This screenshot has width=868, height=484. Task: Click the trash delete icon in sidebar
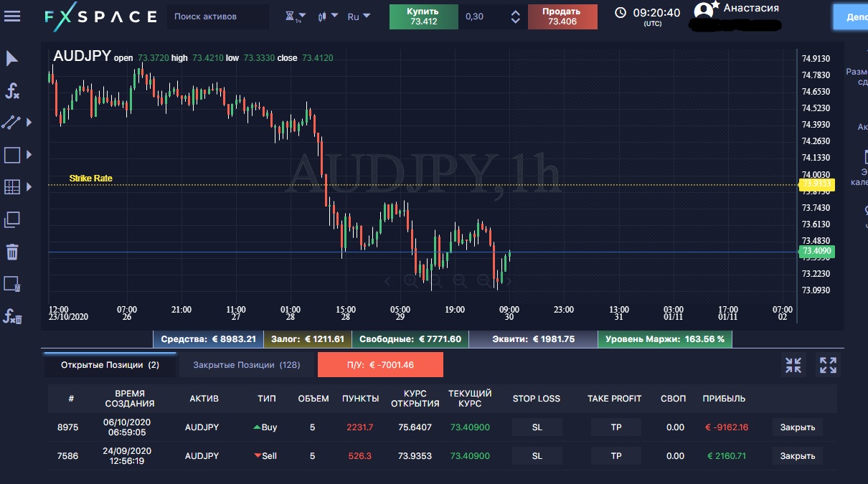[x=12, y=252]
